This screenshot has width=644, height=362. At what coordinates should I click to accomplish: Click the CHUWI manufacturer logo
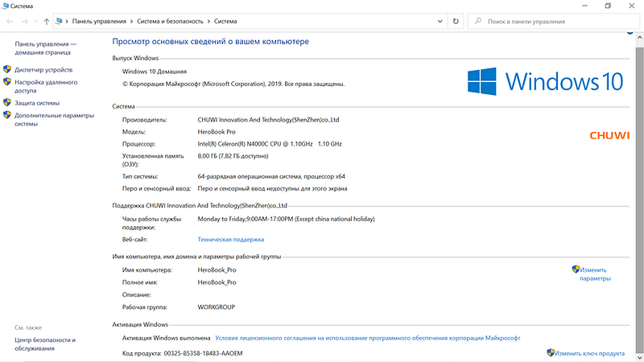[x=609, y=135]
